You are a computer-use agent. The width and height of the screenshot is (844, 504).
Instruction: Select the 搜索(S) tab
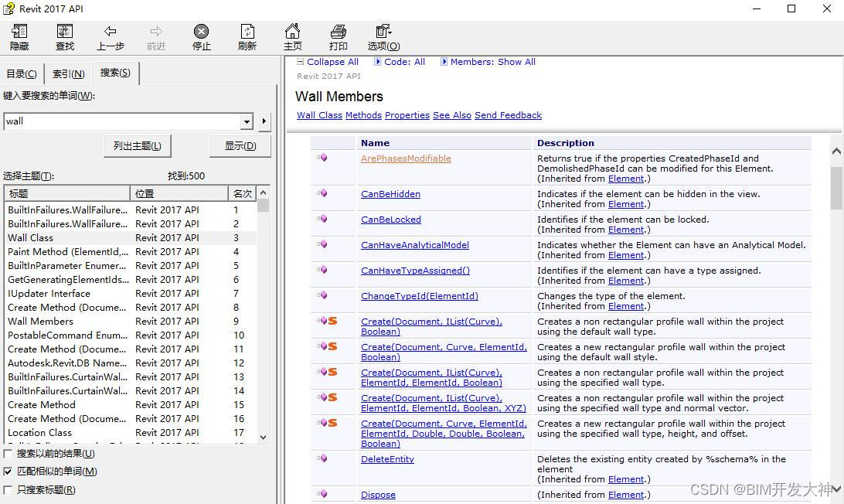click(x=115, y=73)
